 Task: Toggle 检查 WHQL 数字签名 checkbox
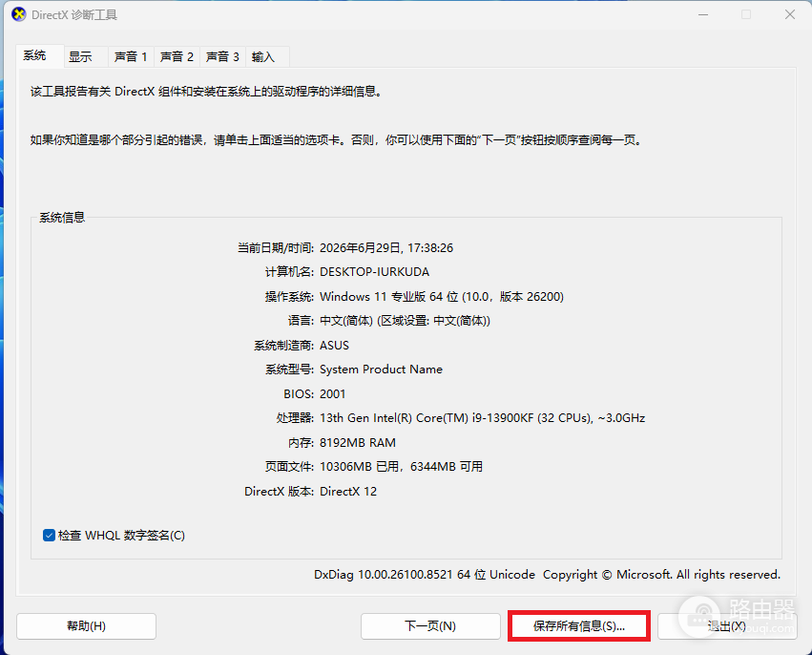pyautogui.click(x=50, y=536)
